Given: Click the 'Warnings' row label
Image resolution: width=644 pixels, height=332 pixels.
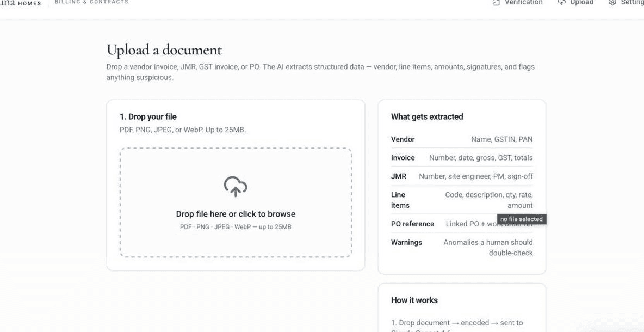Looking at the screenshot, I should tap(407, 242).
